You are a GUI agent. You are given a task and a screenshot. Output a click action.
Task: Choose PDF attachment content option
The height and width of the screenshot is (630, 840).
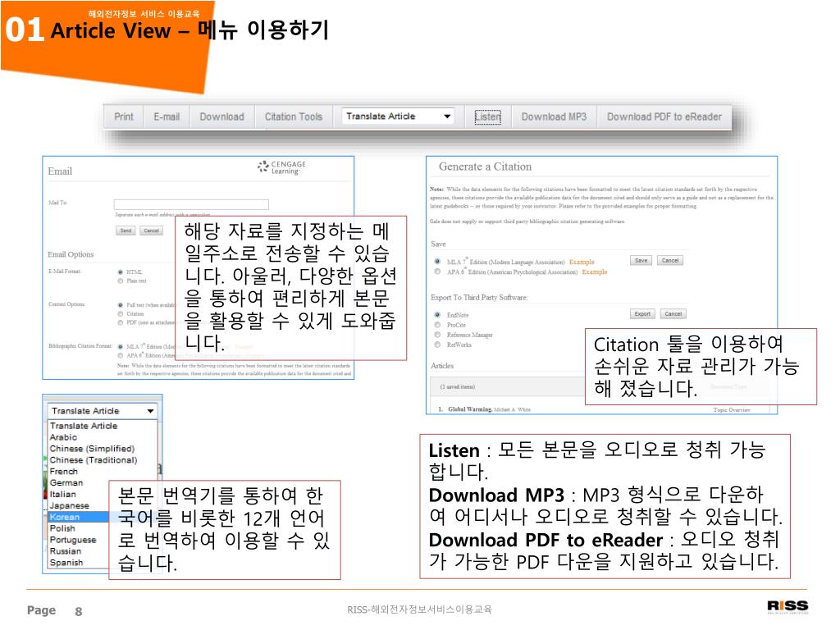121,322
